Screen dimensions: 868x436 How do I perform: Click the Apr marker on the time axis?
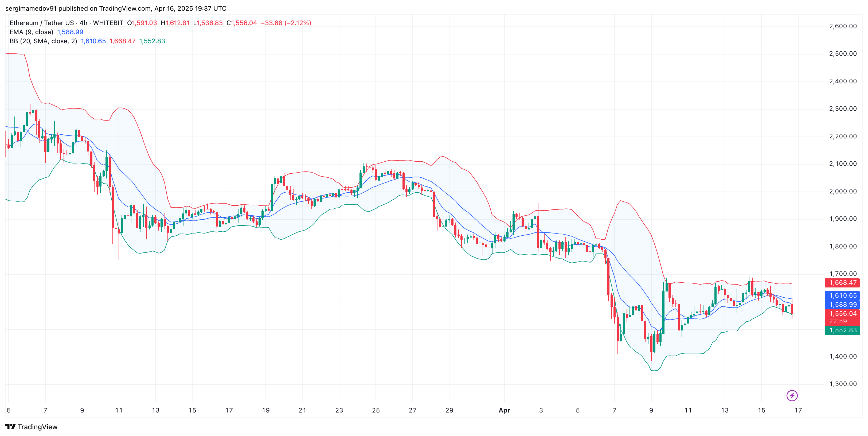tap(504, 410)
